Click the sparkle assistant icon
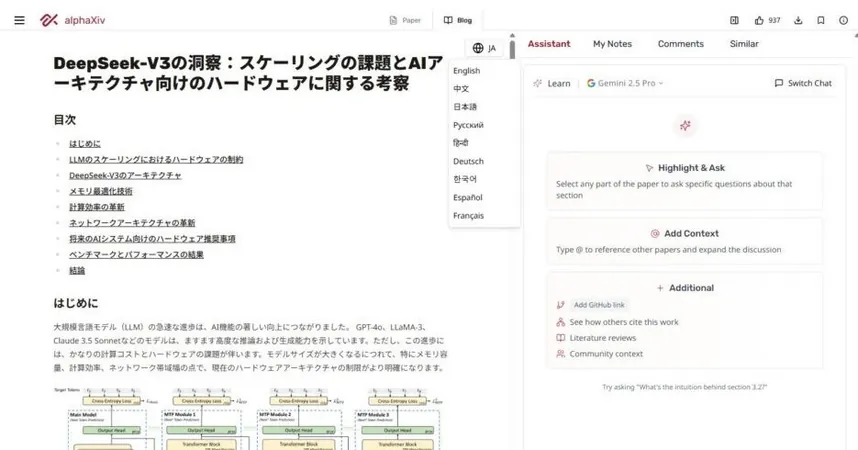 click(x=685, y=125)
